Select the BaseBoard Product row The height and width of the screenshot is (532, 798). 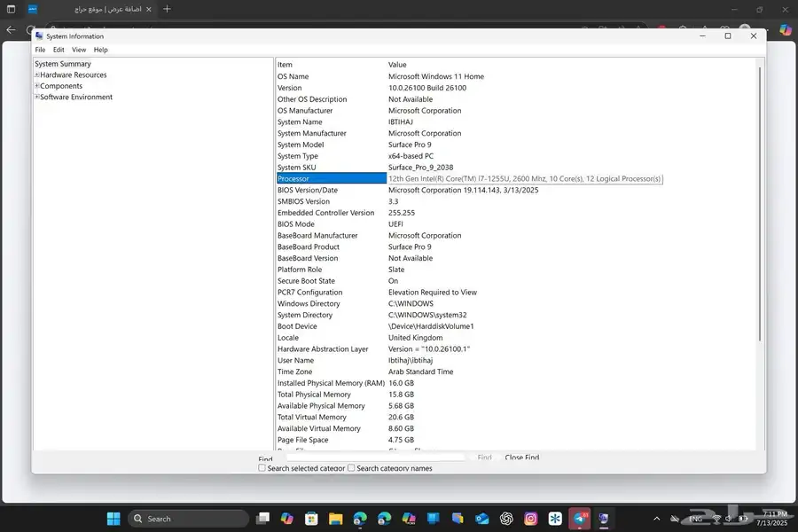515,246
